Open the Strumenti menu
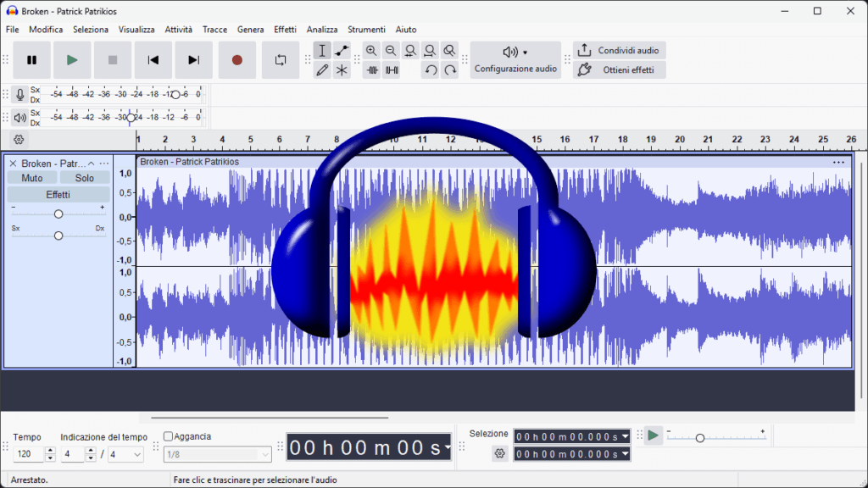Viewport: 868px width, 488px height. (366, 30)
